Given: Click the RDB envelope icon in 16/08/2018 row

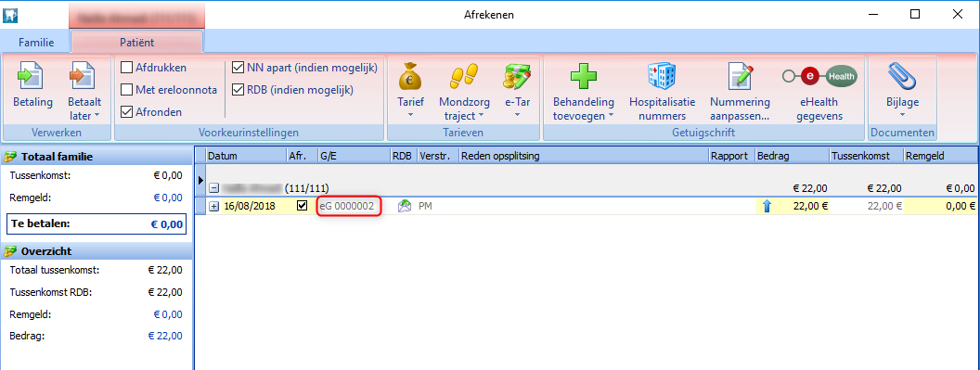Looking at the screenshot, I should pyautogui.click(x=404, y=206).
